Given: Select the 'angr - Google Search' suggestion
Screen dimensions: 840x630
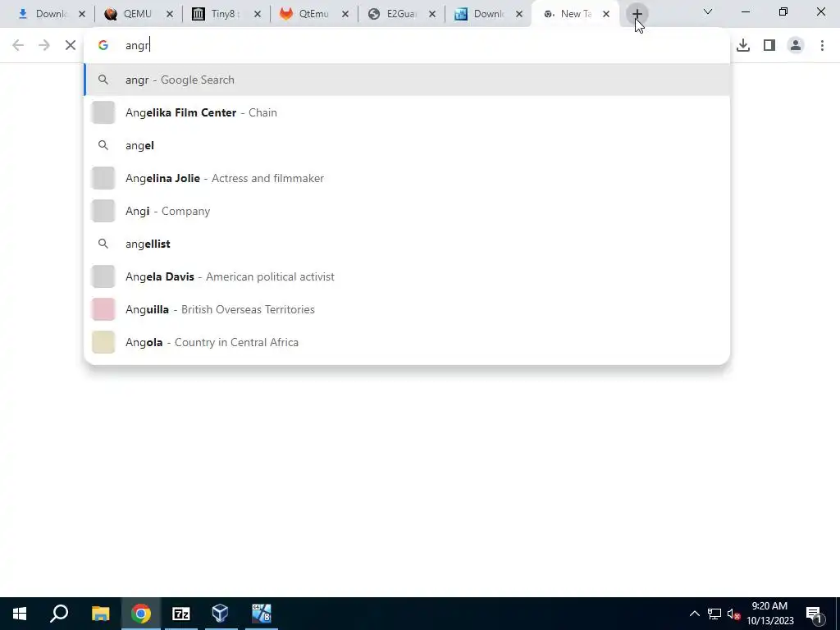Looking at the screenshot, I should pos(407,80).
